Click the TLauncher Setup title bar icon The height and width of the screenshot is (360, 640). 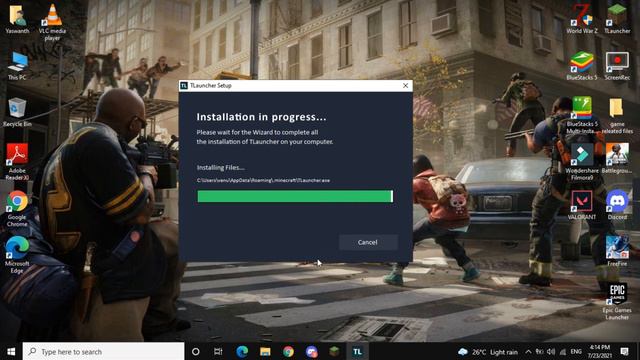[x=184, y=85]
